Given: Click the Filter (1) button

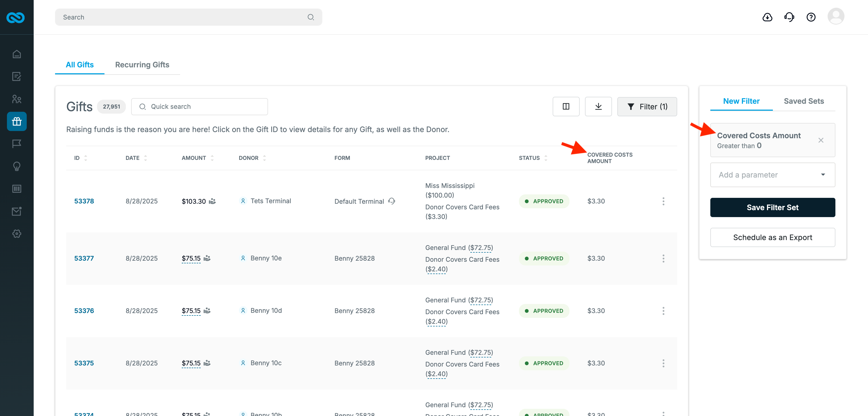Looking at the screenshot, I should pyautogui.click(x=647, y=106).
